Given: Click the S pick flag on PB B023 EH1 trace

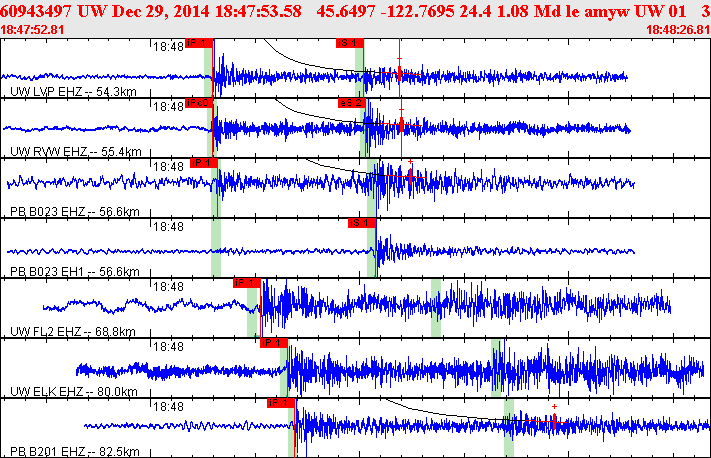Looking at the screenshot, I should tap(360, 223).
